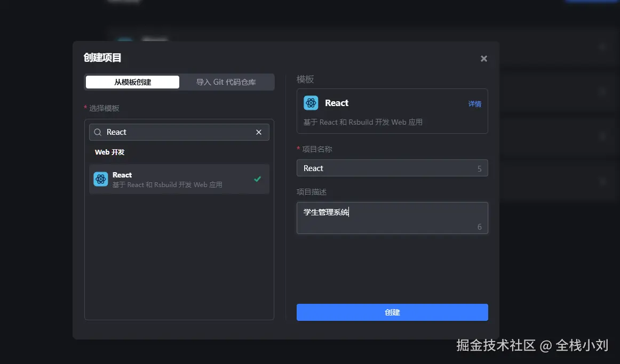Click the 选择模板 label
The height and width of the screenshot is (364, 620).
[104, 108]
